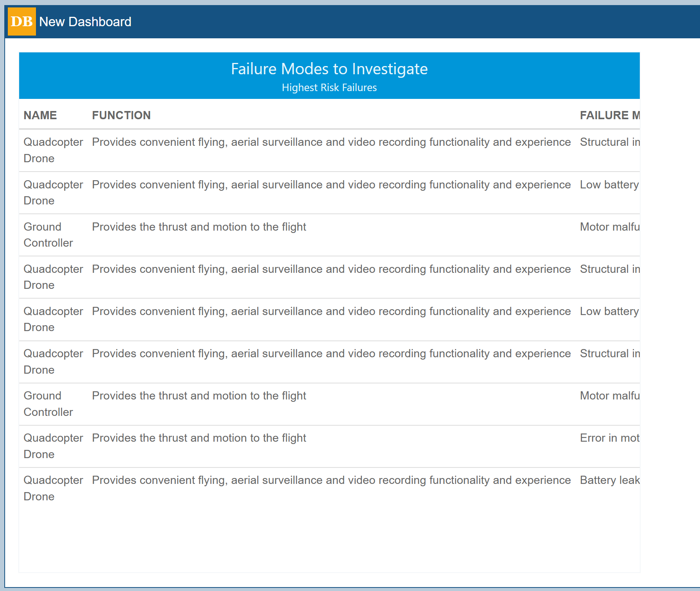Click first row's Structural failure mode cell
Screen dimensions: 700x591
click(609, 142)
